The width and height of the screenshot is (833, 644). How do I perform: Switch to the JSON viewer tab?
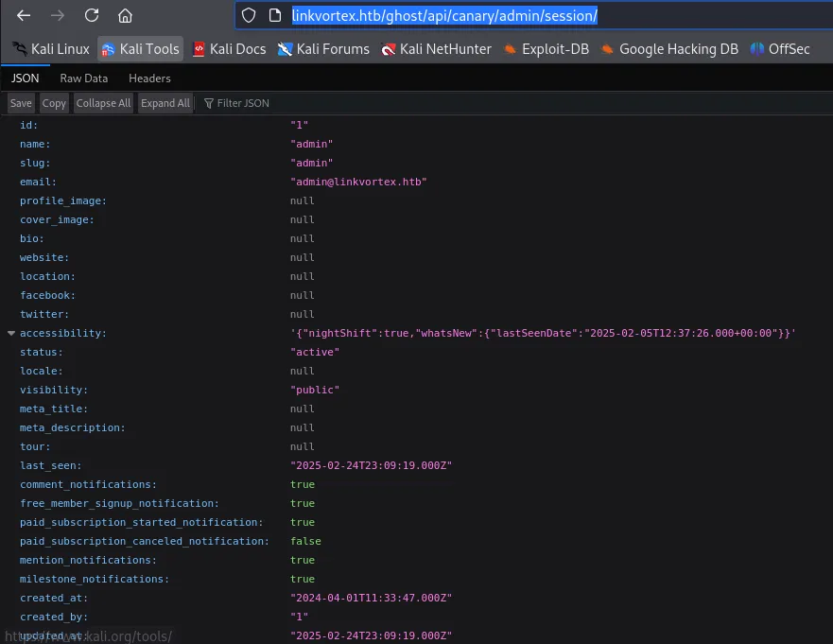(x=25, y=78)
